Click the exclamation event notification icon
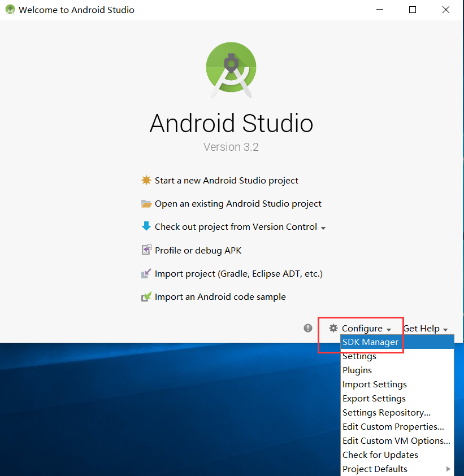Screen dimensions: 464x476 307,328
